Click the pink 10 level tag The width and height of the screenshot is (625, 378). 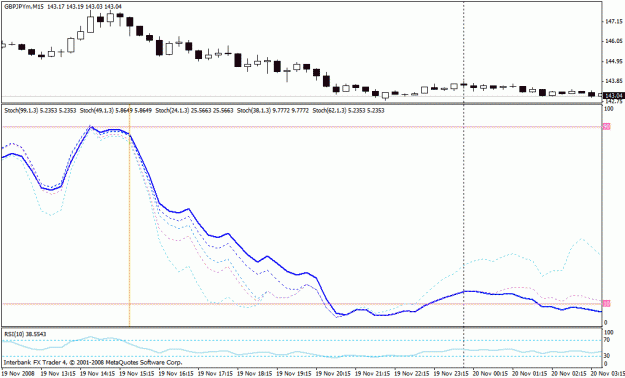pos(607,304)
